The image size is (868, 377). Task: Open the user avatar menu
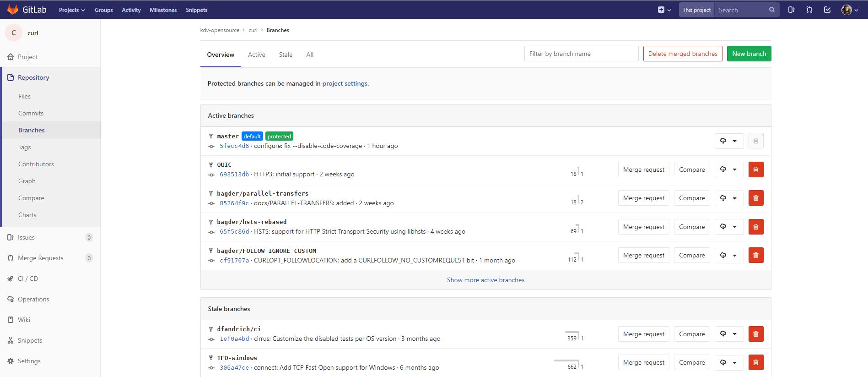849,10
